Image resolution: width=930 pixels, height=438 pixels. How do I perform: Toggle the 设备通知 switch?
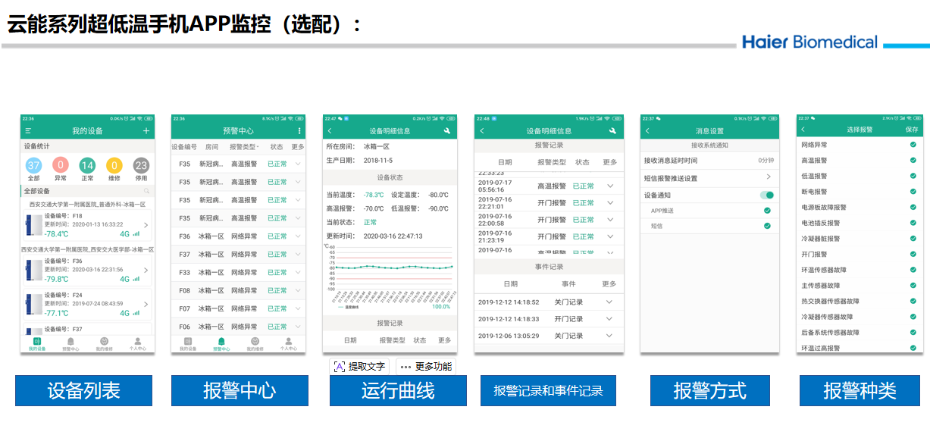coord(767,195)
